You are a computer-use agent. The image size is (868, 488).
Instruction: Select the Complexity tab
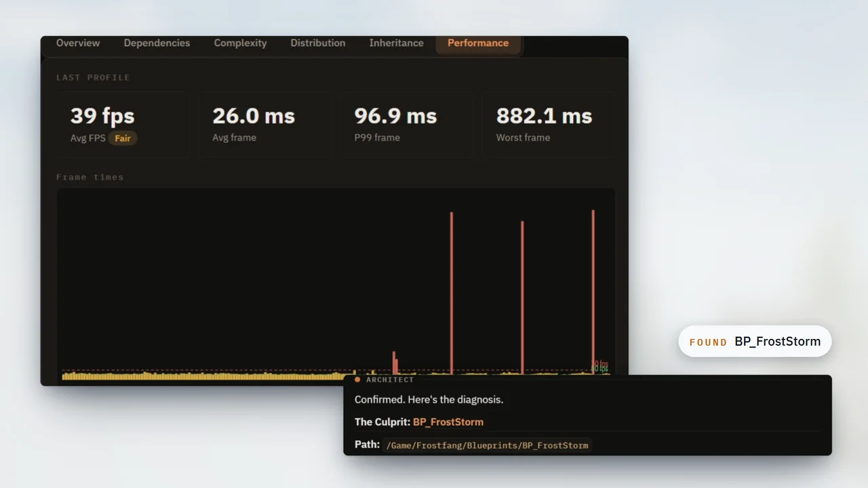click(x=240, y=43)
